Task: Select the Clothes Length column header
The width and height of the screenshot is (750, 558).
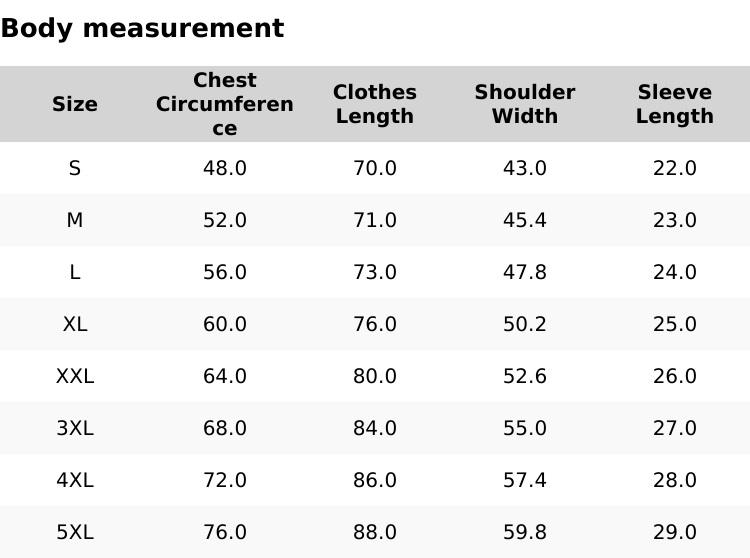Action: click(x=375, y=104)
